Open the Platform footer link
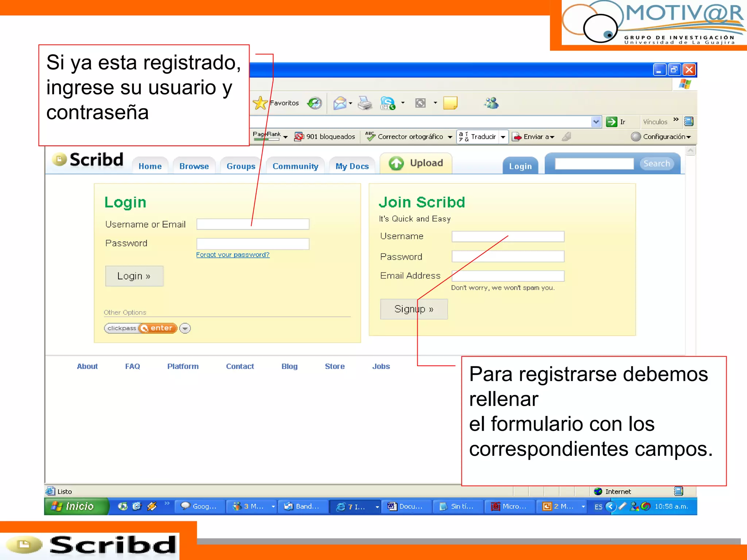Viewport: 747px width, 560px height. point(183,366)
